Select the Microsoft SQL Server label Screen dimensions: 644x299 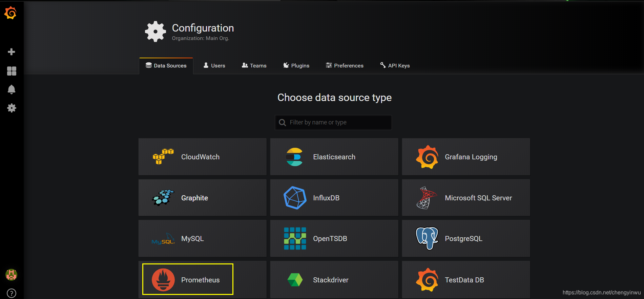[478, 198]
